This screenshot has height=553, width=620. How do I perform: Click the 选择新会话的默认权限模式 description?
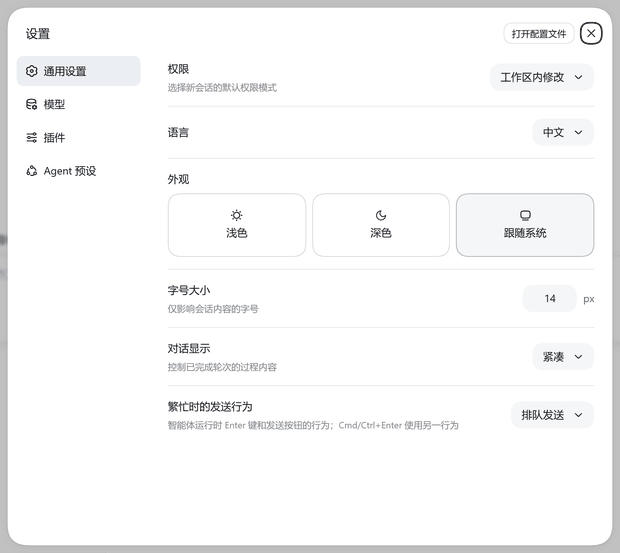[222, 88]
